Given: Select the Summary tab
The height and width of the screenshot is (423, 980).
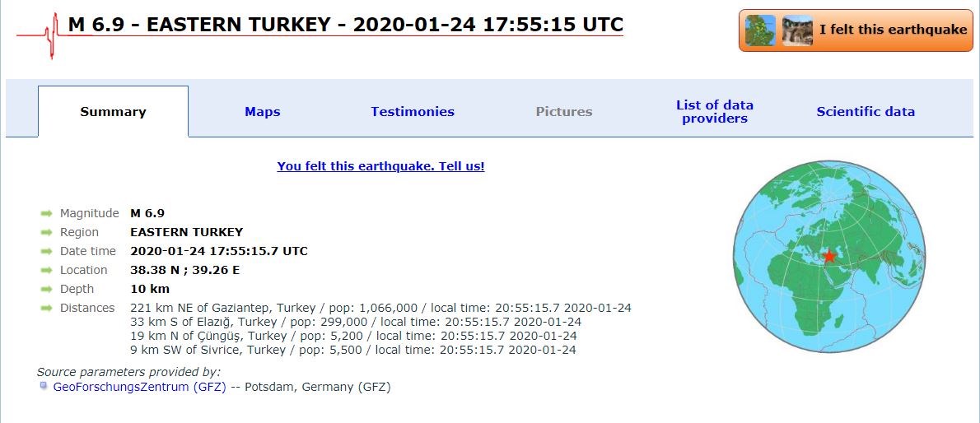Looking at the screenshot, I should pyautogui.click(x=113, y=112).
